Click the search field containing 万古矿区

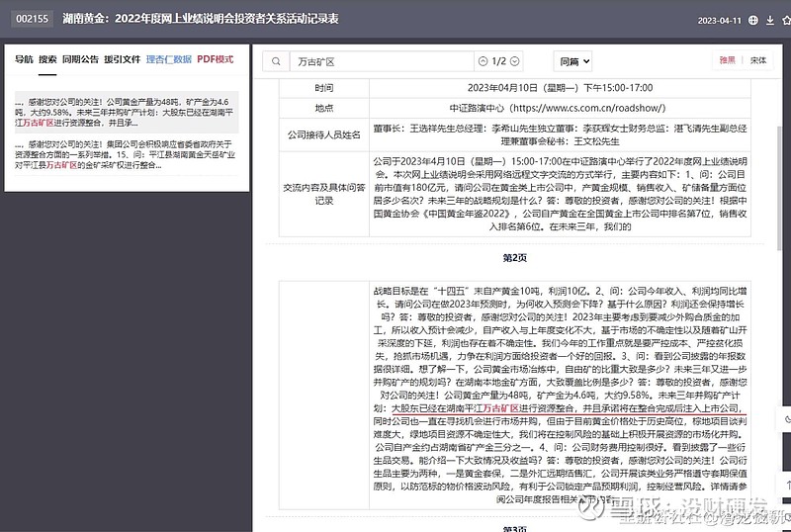click(x=382, y=61)
